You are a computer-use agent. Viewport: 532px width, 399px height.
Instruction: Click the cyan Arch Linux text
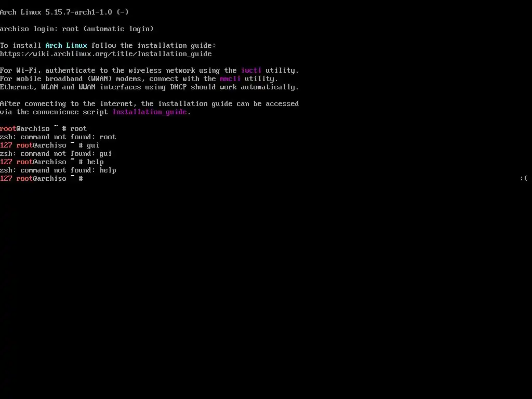(66, 46)
